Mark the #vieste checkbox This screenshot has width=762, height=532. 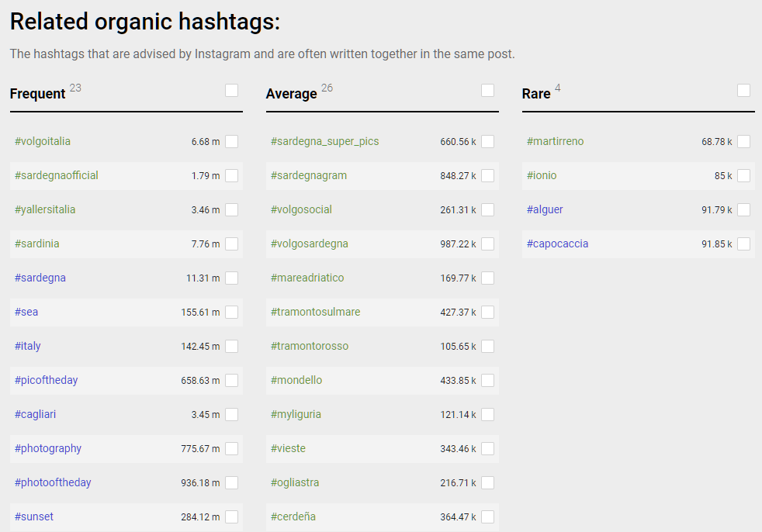point(488,448)
